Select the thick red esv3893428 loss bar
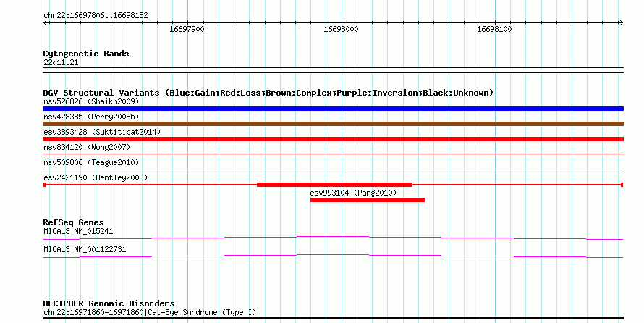 333,139
